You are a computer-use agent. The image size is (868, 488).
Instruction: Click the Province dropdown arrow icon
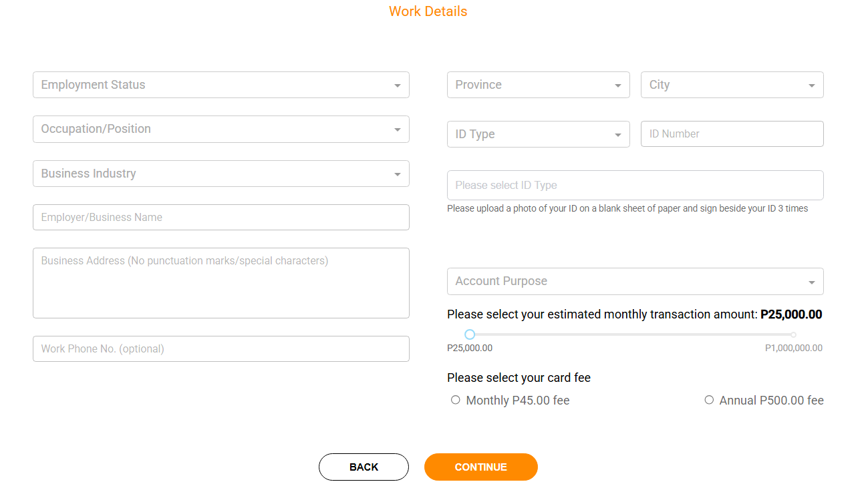pyautogui.click(x=618, y=85)
